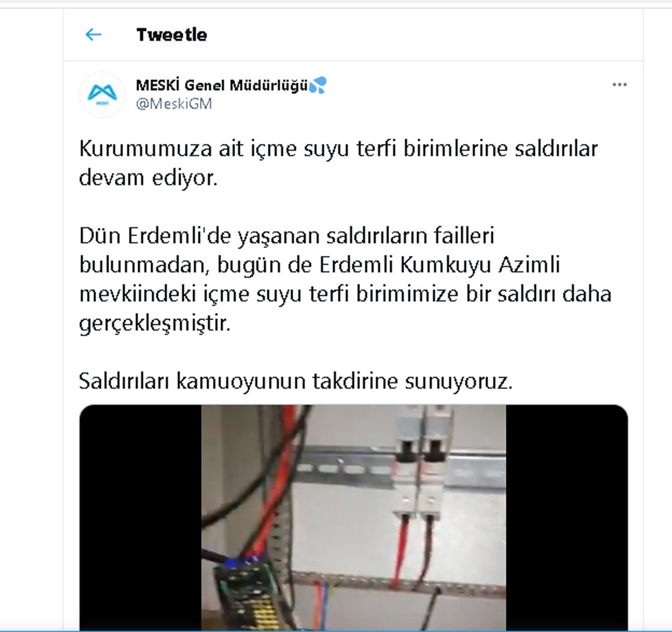Go back using the blue arrow icon
Screen dimensions: 672x632
pyautogui.click(x=93, y=35)
